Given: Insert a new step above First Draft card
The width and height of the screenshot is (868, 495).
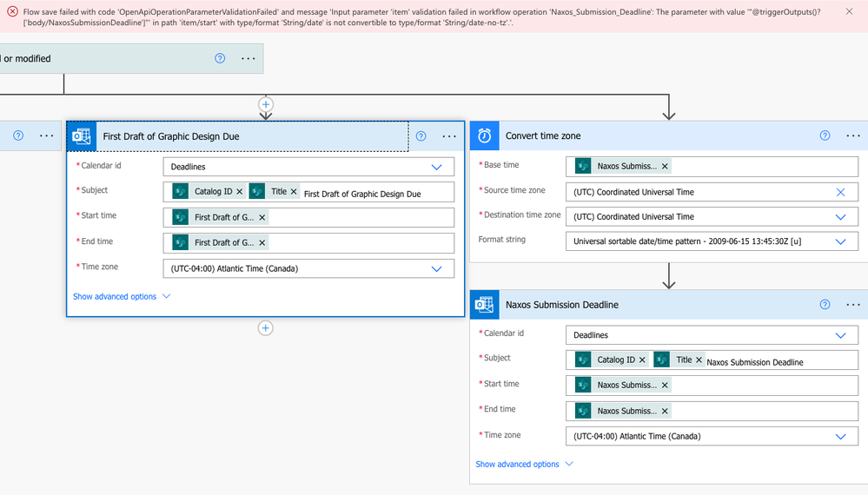Looking at the screenshot, I should [x=266, y=104].
